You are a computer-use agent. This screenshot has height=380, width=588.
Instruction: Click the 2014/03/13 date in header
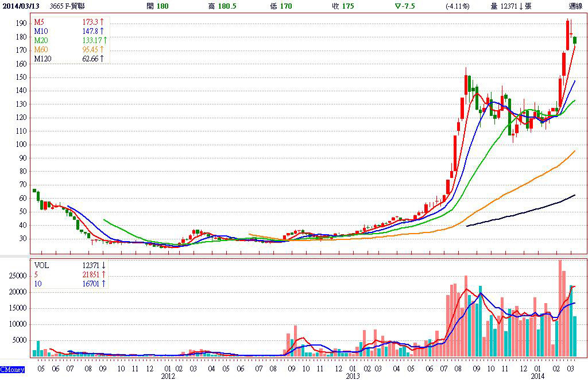pyautogui.click(x=20, y=7)
